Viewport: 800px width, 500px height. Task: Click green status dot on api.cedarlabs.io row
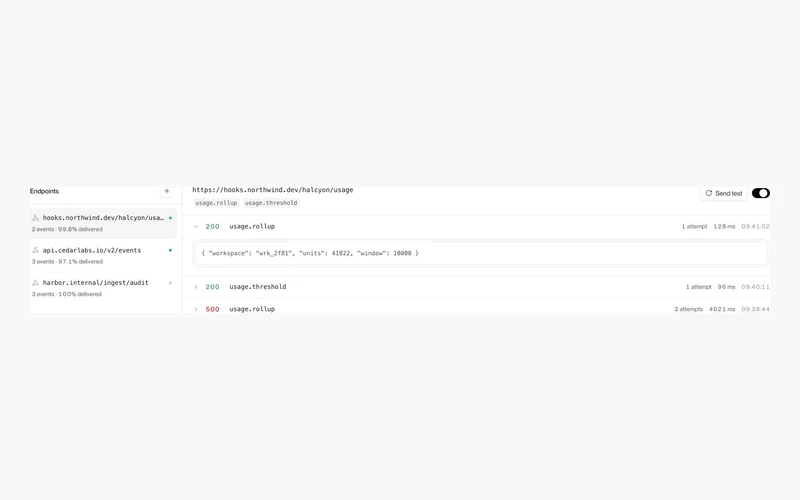(170, 251)
